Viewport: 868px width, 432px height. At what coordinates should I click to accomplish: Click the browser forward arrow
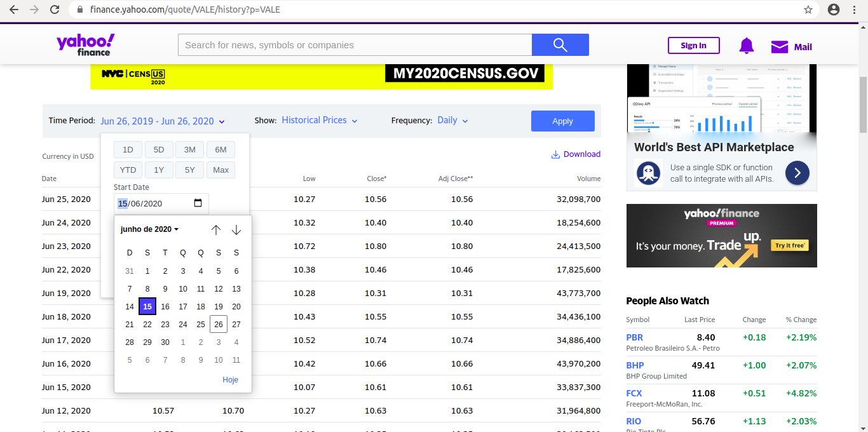pos(34,10)
